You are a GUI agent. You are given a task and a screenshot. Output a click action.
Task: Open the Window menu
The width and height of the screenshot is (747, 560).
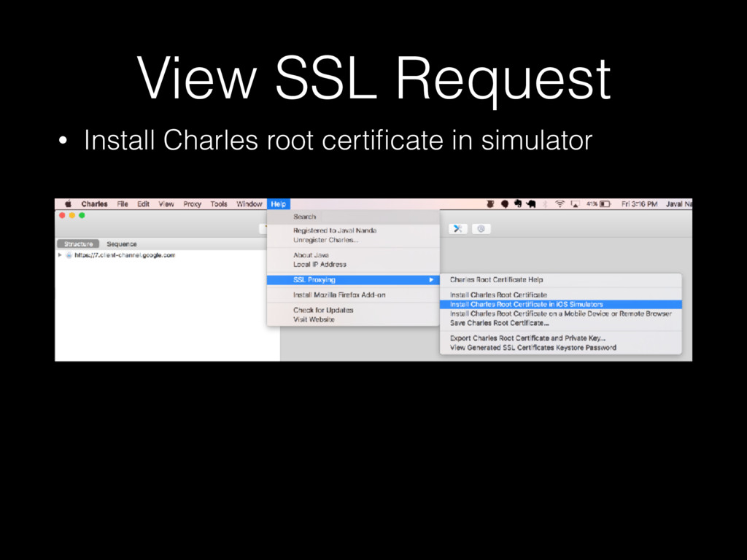(249, 204)
